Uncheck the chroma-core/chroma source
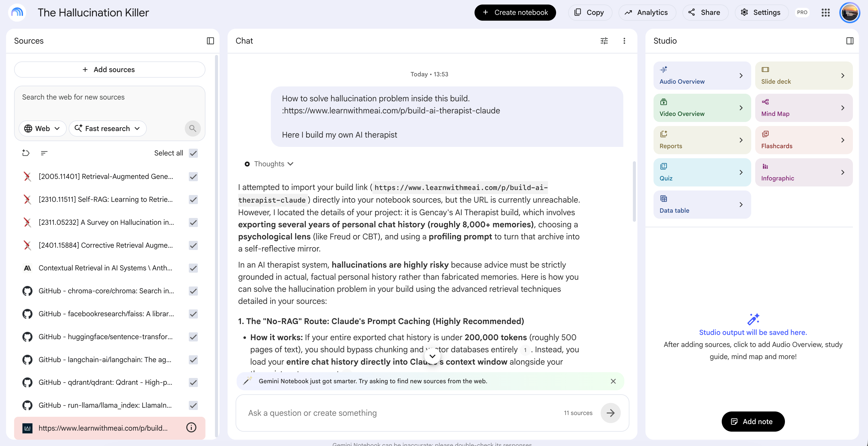The image size is (868, 446). 193,291
